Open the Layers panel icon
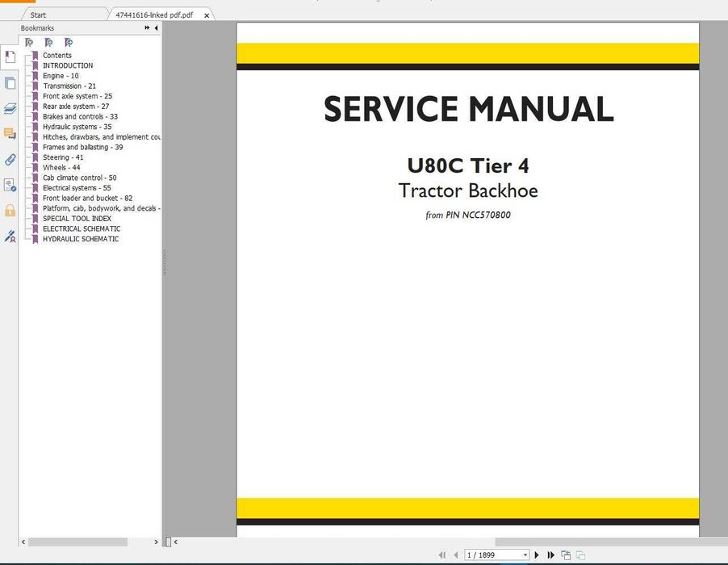This screenshot has width=728, height=565. click(x=10, y=109)
